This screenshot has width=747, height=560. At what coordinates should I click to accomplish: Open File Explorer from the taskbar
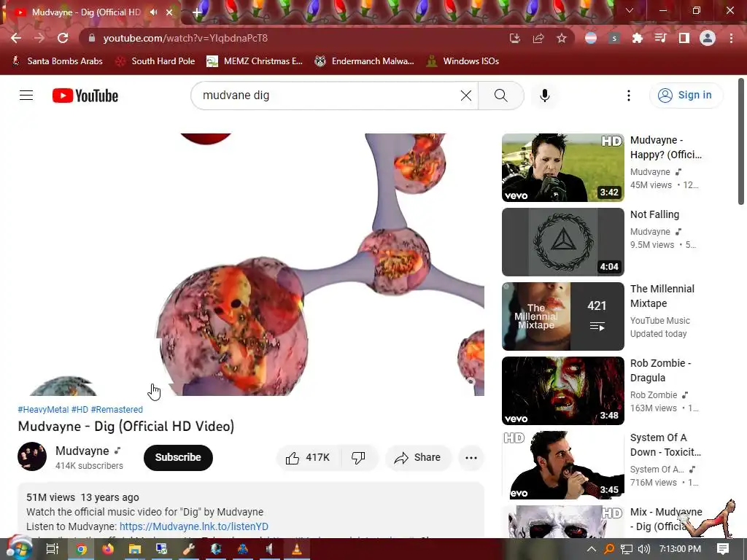(135, 549)
